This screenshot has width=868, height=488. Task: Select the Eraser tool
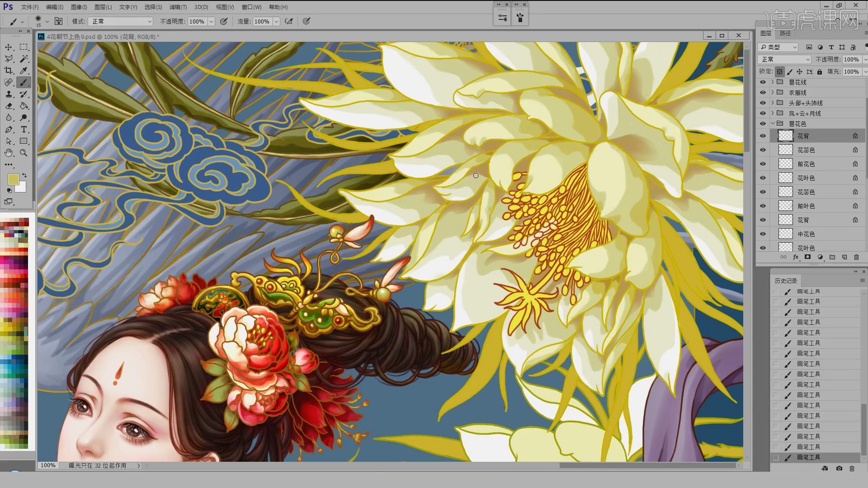[9, 106]
